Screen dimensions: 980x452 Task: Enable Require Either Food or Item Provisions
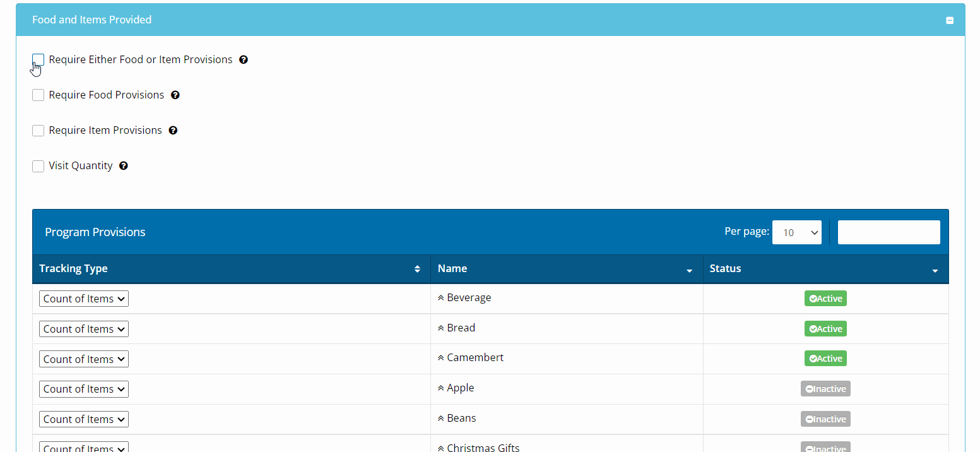point(38,60)
